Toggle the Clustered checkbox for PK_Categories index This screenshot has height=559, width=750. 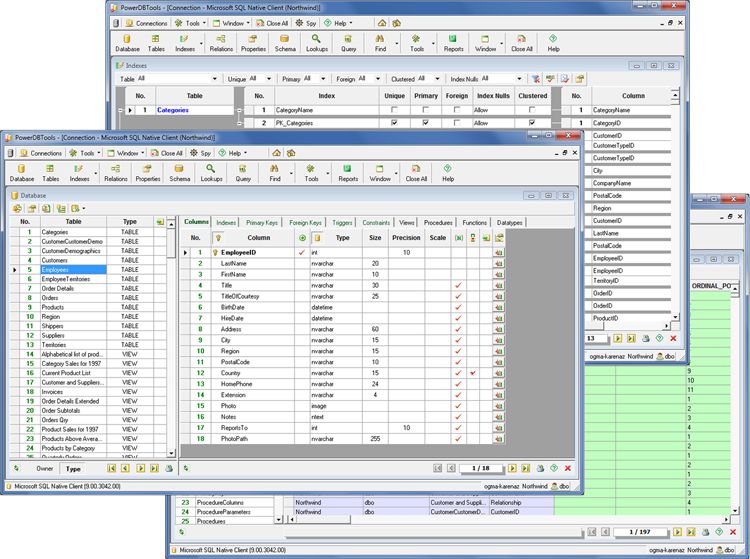(x=532, y=123)
